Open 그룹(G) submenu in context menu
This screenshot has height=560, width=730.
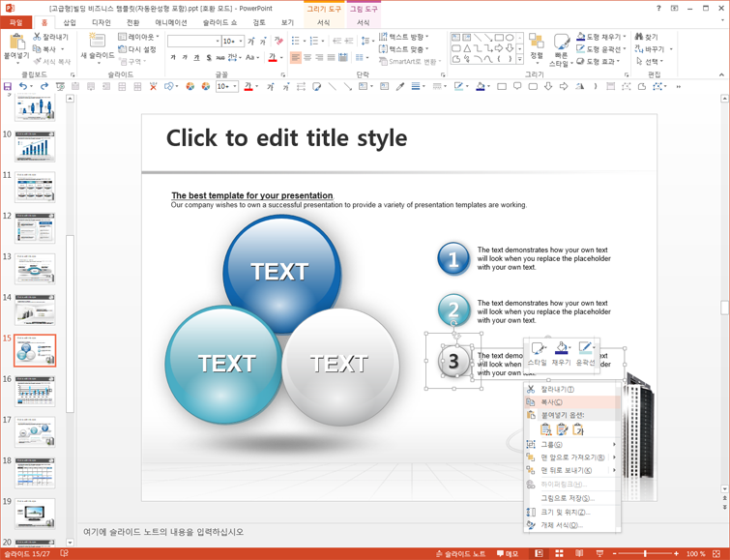coord(572,445)
